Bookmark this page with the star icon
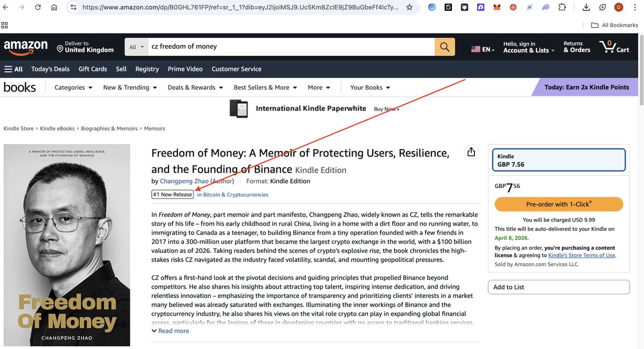The image size is (644, 349). tap(409, 8)
